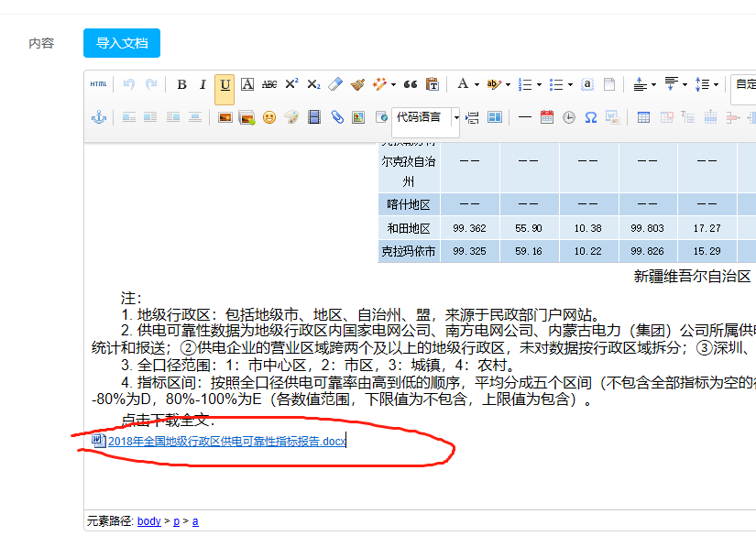Viewport: 756px width, 547px height.
Task: Click the eraser clear-format icon
Action: [335, 84]
